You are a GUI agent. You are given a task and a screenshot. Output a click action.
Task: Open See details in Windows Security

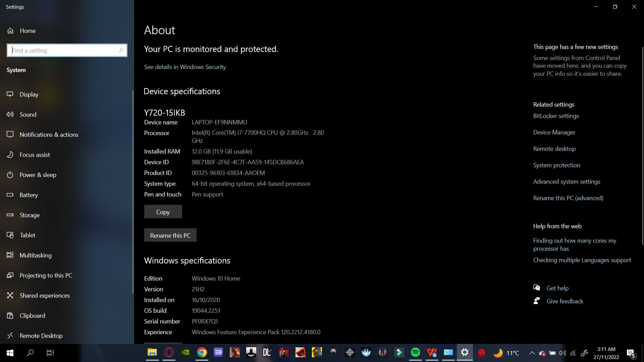[185, 67]
